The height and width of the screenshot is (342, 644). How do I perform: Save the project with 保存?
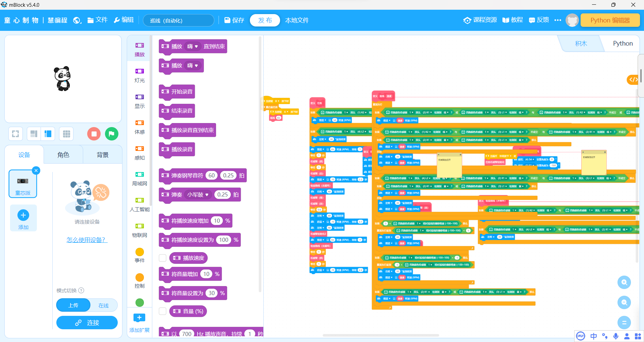click(x=234, y=20)
